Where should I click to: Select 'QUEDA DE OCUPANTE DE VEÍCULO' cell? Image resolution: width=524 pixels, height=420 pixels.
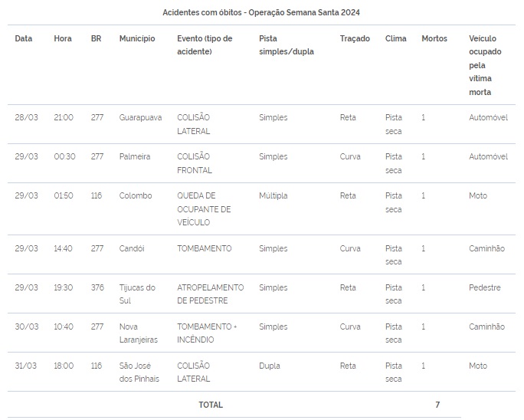(x=204, y=209)
